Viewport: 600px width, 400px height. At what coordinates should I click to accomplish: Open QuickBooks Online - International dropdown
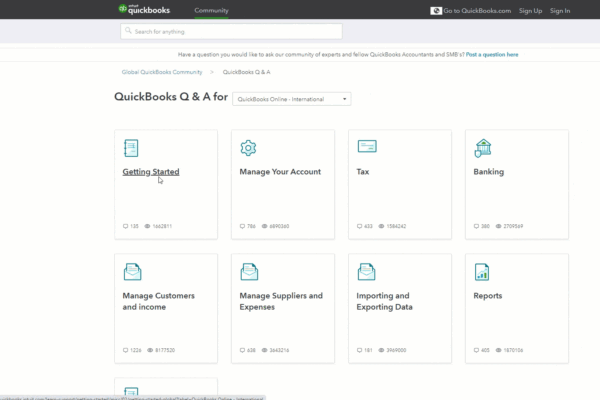pyautogui.click(x=292, y=99)
